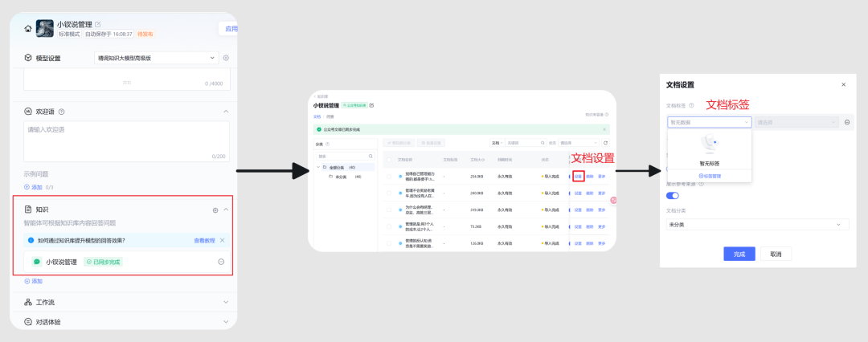This screenshot has width=868, height=342.
Task: Open 标签管理 in the dropdown
Action: pyautogui.click(x=709, y=176)
